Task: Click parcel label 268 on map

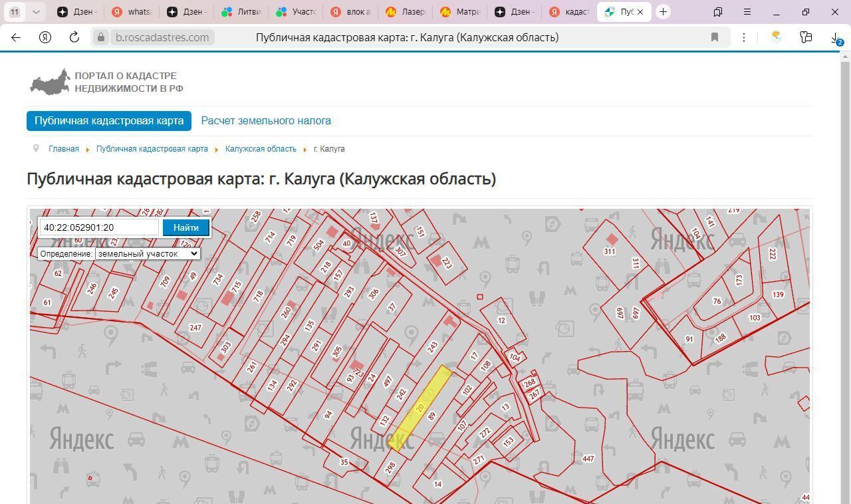Action: (530, 383)
